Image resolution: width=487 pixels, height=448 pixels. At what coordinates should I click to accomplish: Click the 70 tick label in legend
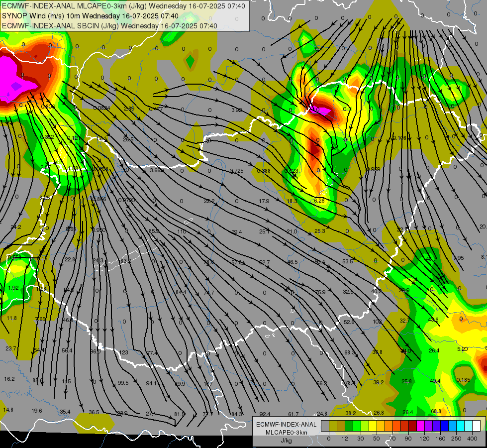tap(392, 439)
